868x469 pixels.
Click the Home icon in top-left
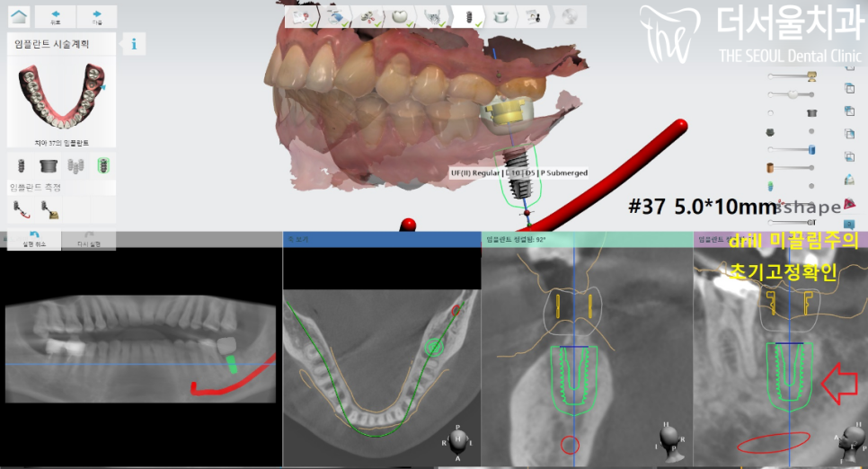[18, 16]
